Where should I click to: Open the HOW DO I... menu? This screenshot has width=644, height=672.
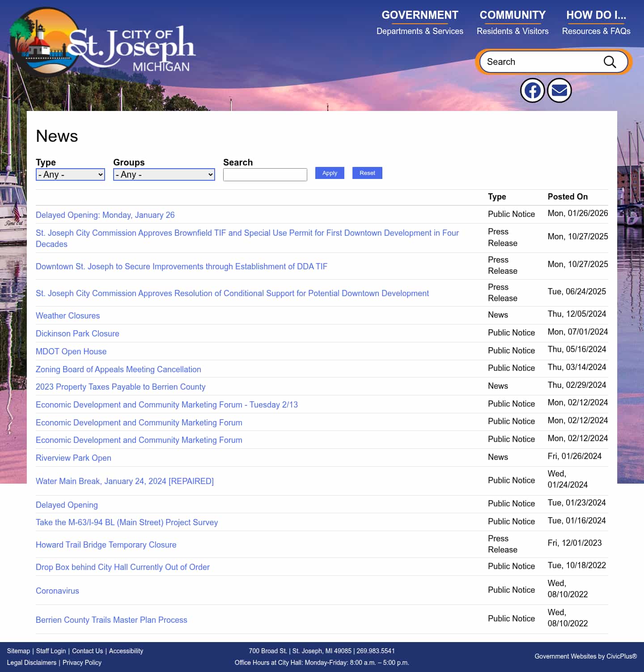pos(596,15)
